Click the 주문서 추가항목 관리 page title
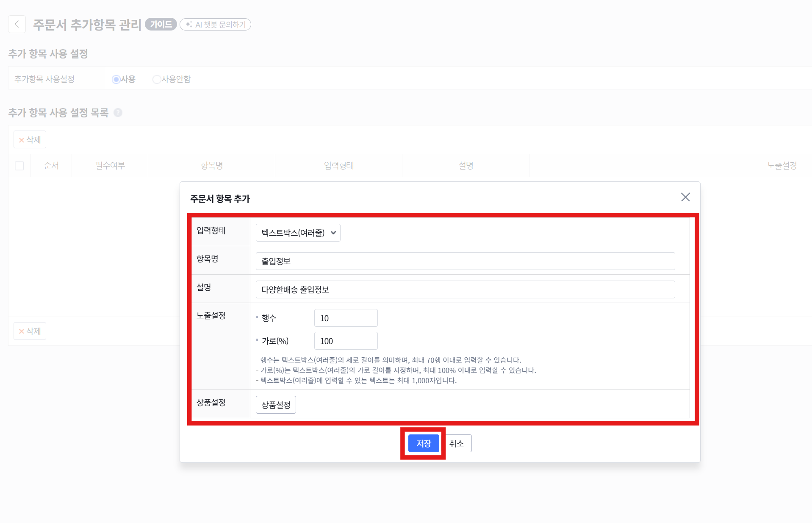Image resolution: width=812 pixels, height=523 pixels. click(87, 25)
